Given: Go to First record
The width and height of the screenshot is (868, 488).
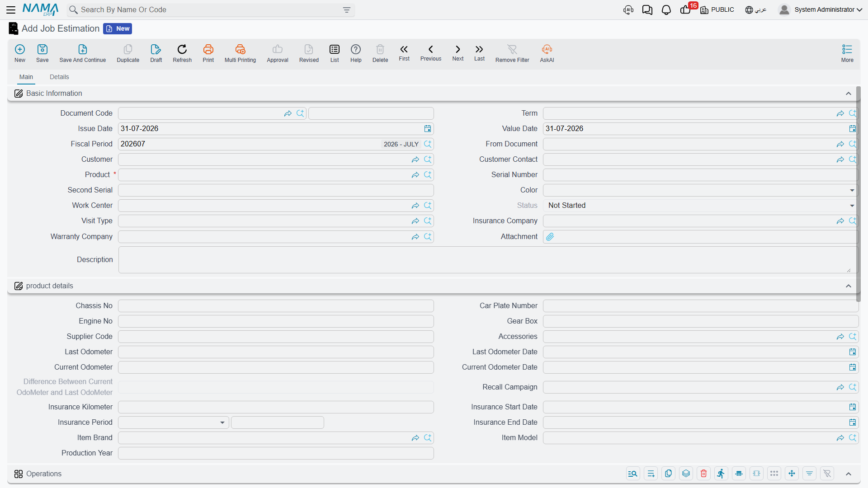Looking at the screenshot, I should pyautogui.click(x=404, y=53).
